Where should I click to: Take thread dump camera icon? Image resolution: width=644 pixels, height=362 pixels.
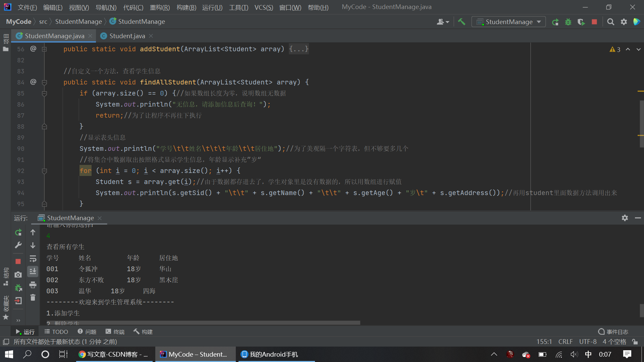[18, 275]
